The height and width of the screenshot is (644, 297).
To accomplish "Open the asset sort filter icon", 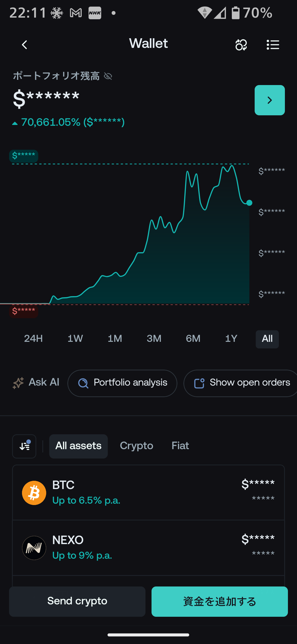I will (x=24, y=446).
